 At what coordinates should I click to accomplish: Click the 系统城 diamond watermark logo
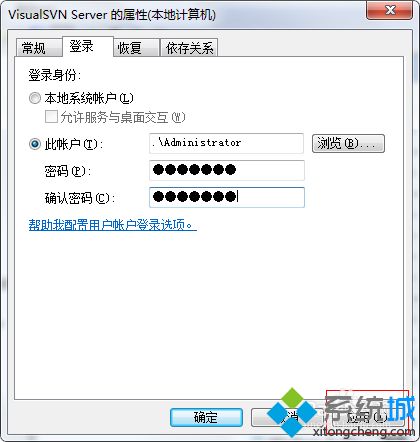point(292,413)
